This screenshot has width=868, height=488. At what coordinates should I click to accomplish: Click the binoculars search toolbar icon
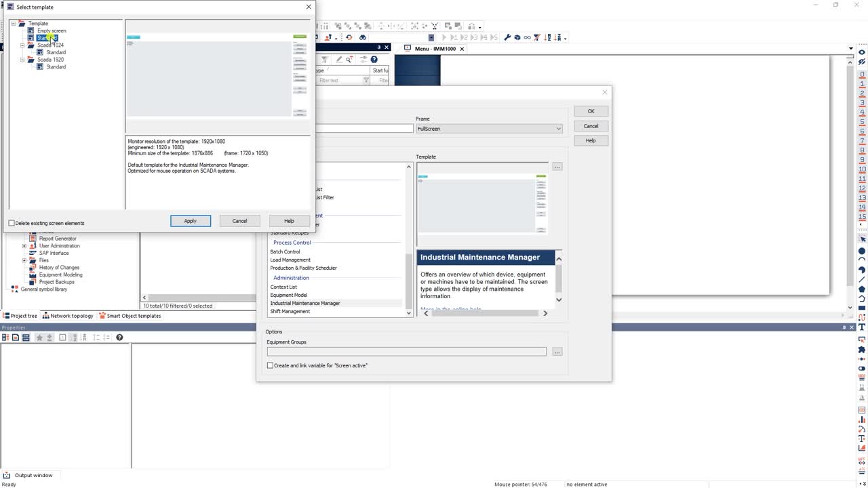(x=363, y=37)
